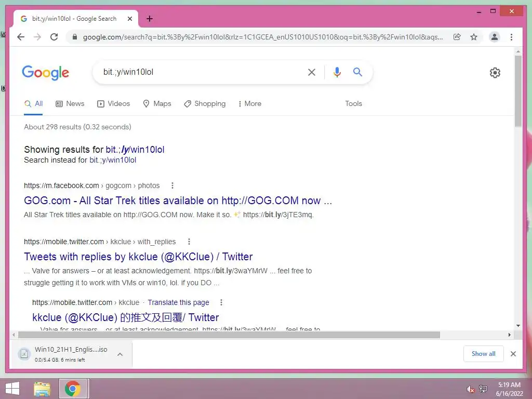The image size is (532, 399).
Task: Share this page via address bar icon
Action: tap(457, 37)
